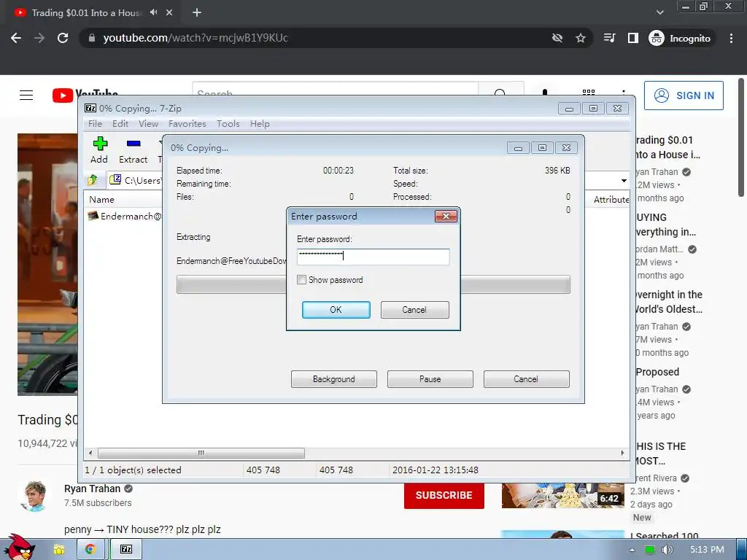Open the 6:42 video thumbnail
The width and height of the screenshot is (747, 560).
tap(562, 496)
